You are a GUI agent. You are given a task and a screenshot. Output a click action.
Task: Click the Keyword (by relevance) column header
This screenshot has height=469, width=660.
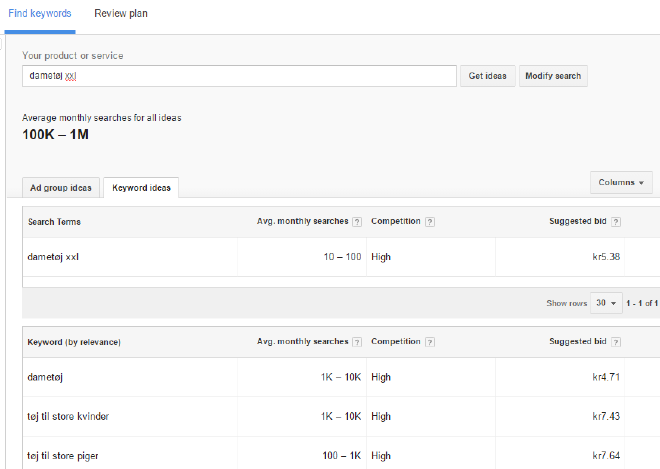(x=74, y=342)
